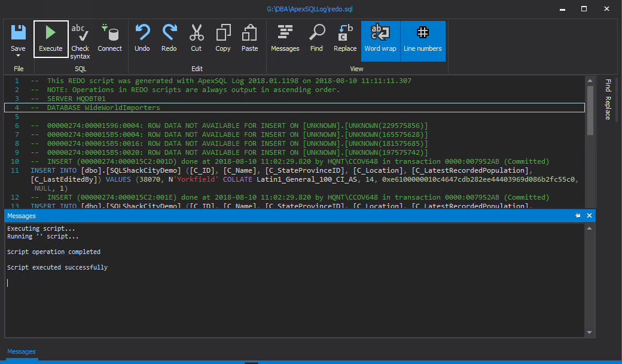Toggle the Messages panel view

click(x=285, y=39)
